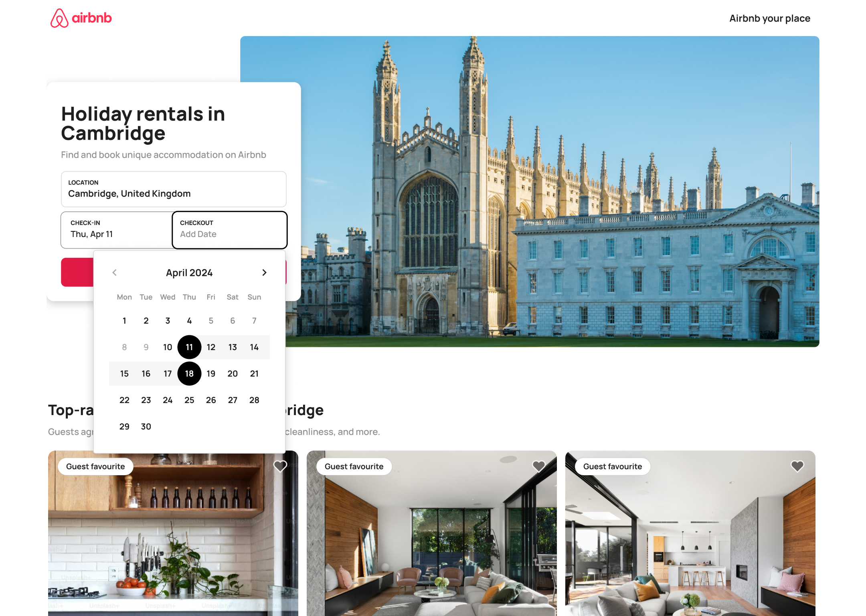Open the Checkout Add Date field
This screenshot has height=616, width=866.
[229, 230]
